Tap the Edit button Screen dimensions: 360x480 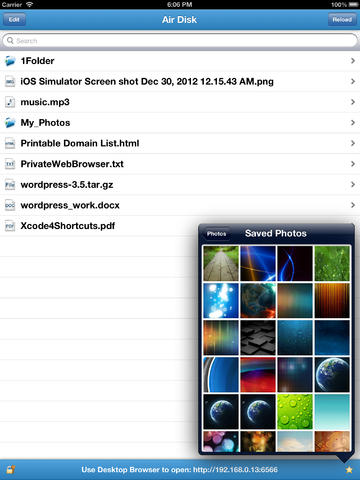14,20
